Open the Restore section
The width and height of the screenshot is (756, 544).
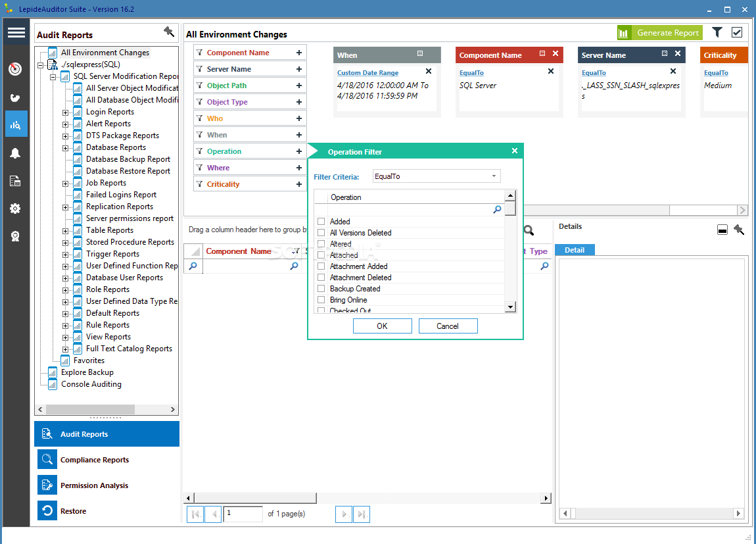point(106,510)
